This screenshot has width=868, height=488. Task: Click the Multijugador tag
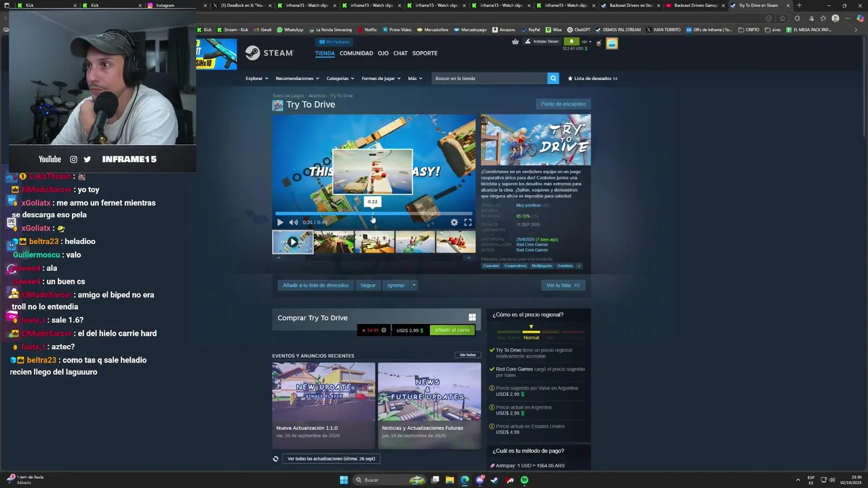point(542,266)
